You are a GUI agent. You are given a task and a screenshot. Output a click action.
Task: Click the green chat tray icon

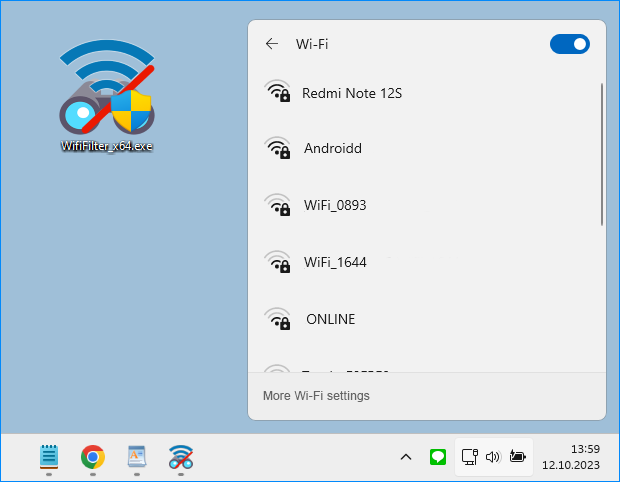click(x=437, y=457)
